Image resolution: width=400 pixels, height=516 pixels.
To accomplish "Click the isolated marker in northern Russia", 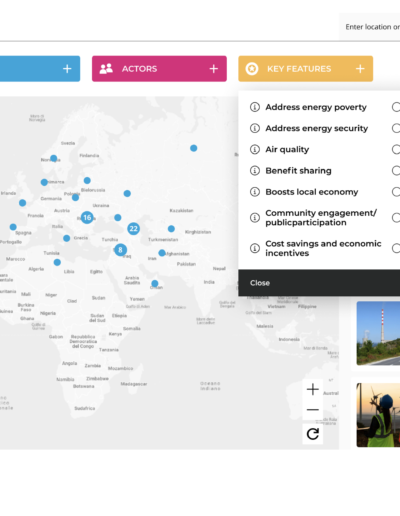I will [193, 148].
